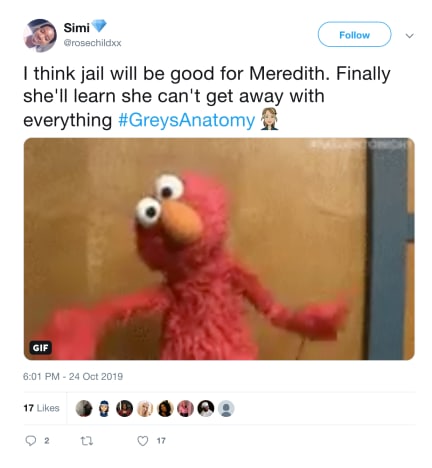The image size is (432, 468).
Task: Open the #GreysAnatomy hashtag
Action: click(187, 120)
